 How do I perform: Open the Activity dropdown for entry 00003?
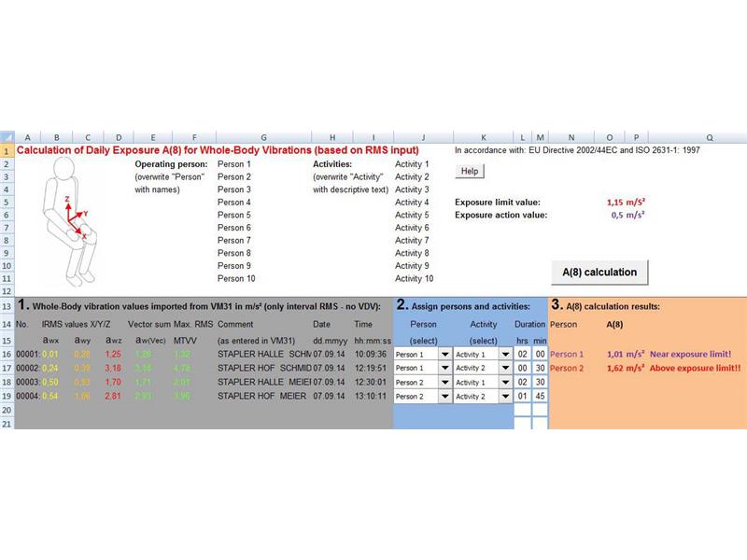[505, 383]
